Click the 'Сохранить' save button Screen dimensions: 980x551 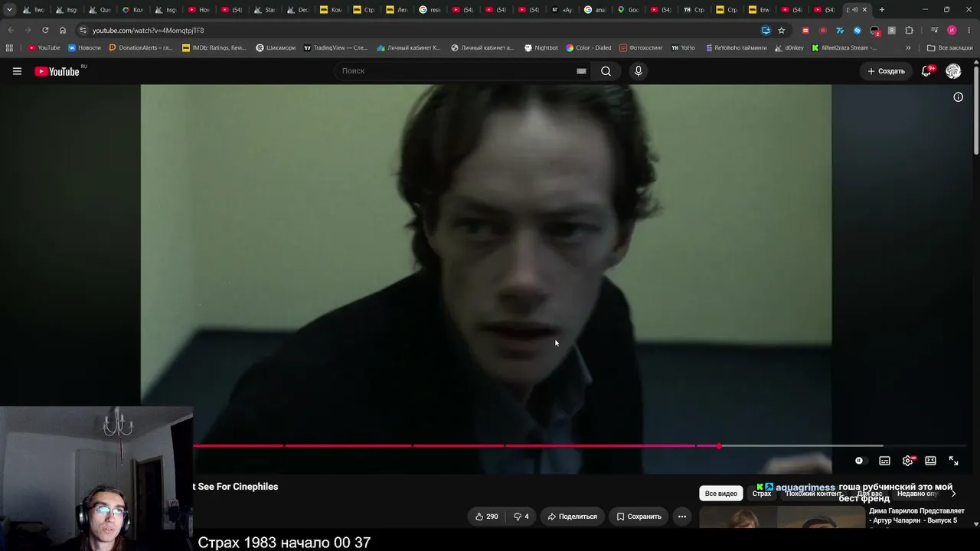click(639, 517)
